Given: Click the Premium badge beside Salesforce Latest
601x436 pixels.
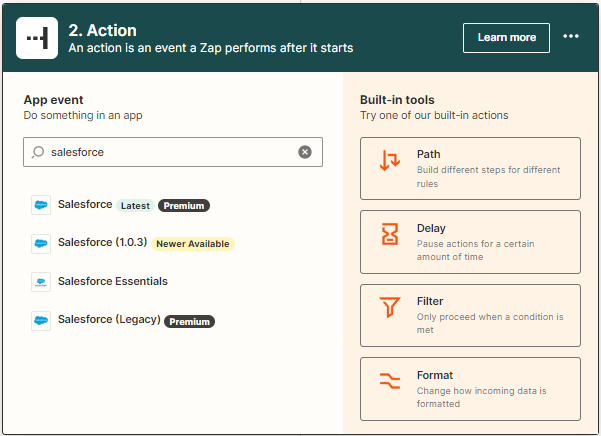Looking at the screenshot, I should [184, 206].
